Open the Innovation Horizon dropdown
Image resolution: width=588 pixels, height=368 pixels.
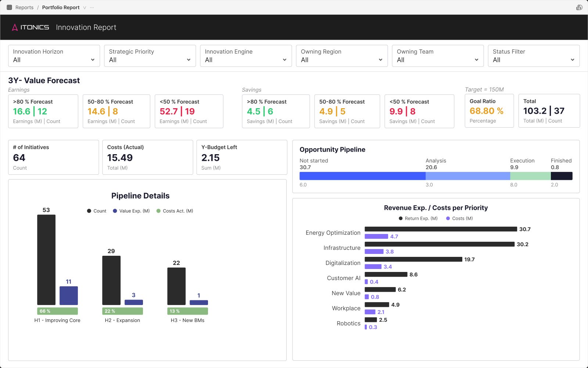click(x=54, y=56)
